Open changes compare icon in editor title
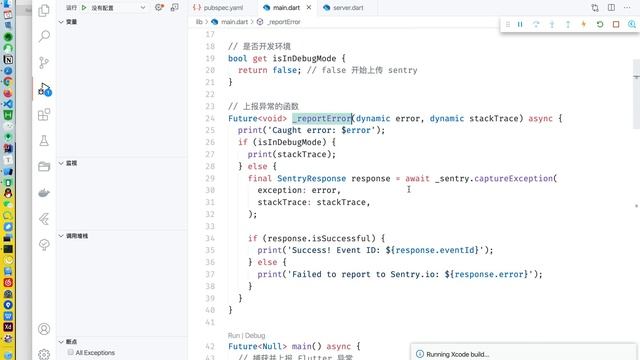 click(595, 7)
